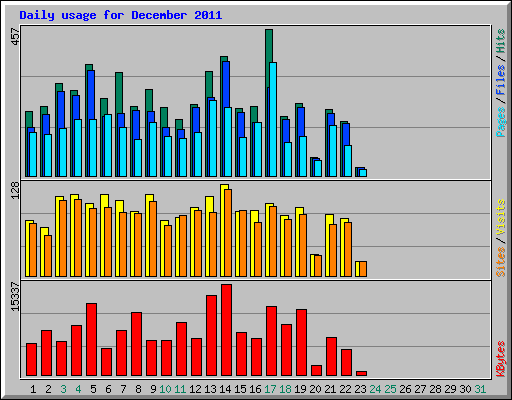Click day 27 on the x-axis
Viewport: 512px width, 400px height.
click(x=420, y=389)
